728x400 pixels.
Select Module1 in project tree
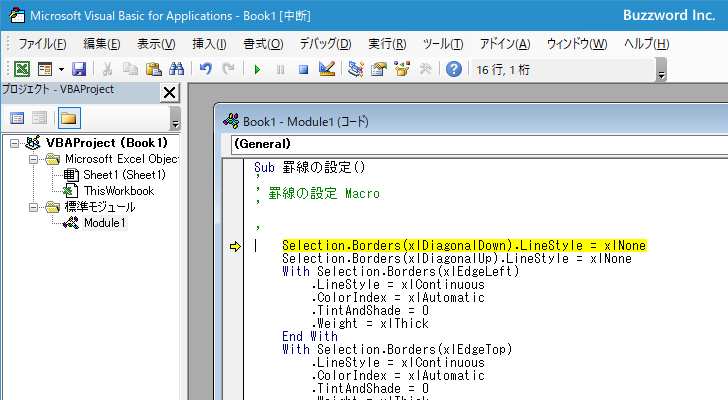click(x=104, y=223)
